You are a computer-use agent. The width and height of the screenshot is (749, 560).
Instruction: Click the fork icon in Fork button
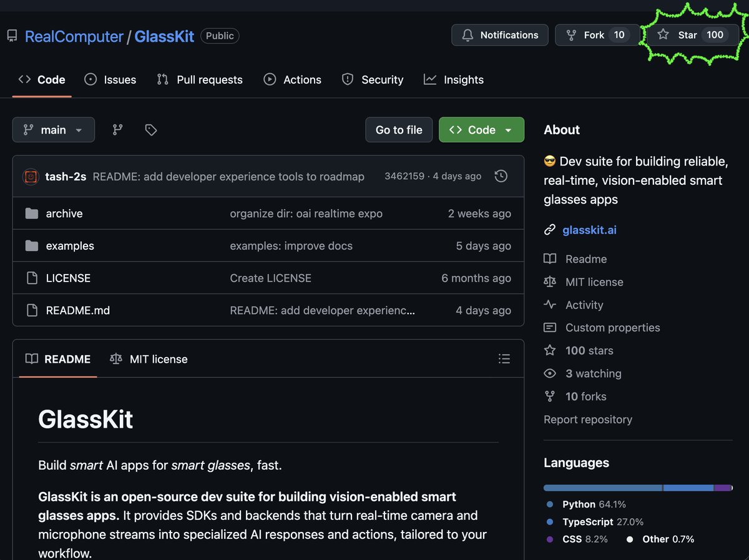click(x=570, y=35)
